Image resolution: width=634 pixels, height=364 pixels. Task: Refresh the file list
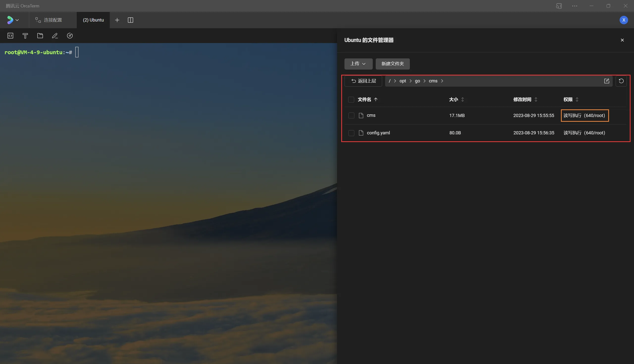[x=621, y=81]
